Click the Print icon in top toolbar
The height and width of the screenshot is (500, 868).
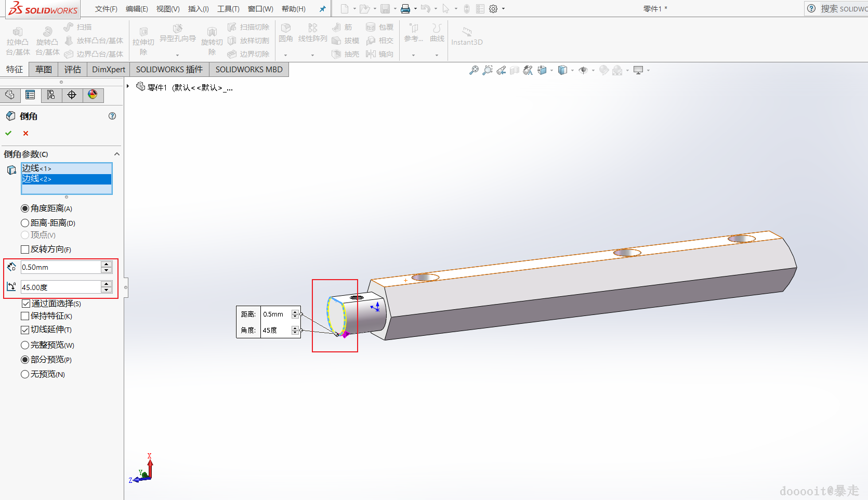[x=405, y=9]
